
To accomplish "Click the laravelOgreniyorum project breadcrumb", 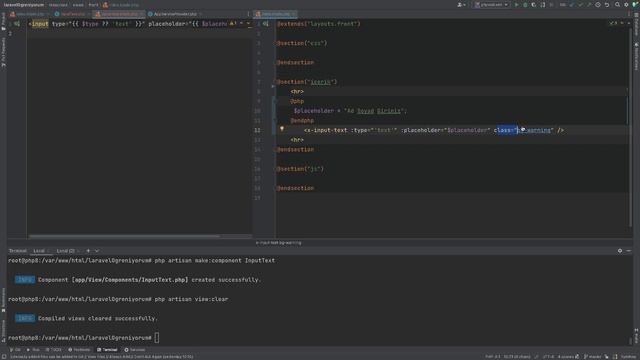I will coord(24,5).
